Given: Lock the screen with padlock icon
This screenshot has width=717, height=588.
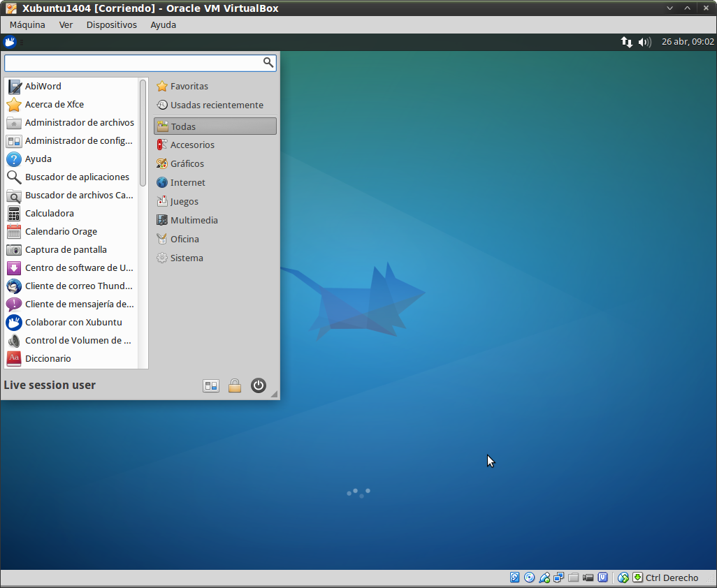Looking at the screenshot, I should pyautogui.click(x=235, y=385).
